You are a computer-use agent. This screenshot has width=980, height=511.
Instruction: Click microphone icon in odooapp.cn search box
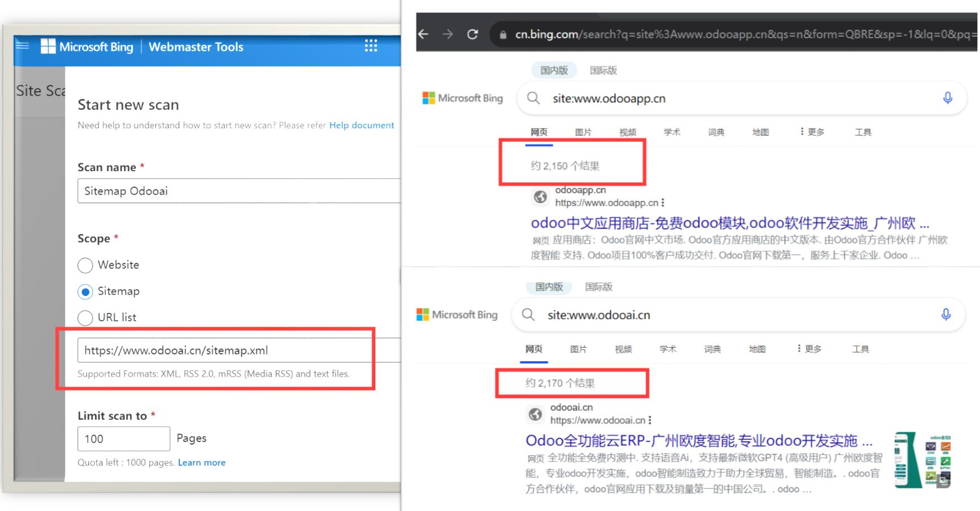click(948, 98)
